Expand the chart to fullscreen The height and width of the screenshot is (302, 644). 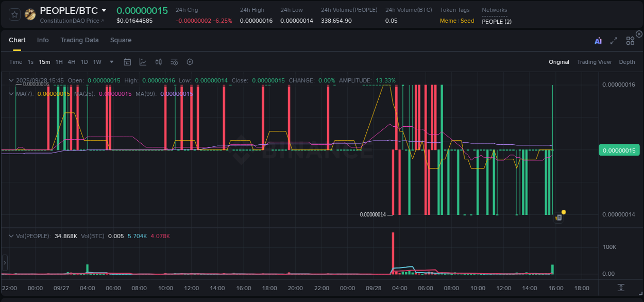(614, 40)
